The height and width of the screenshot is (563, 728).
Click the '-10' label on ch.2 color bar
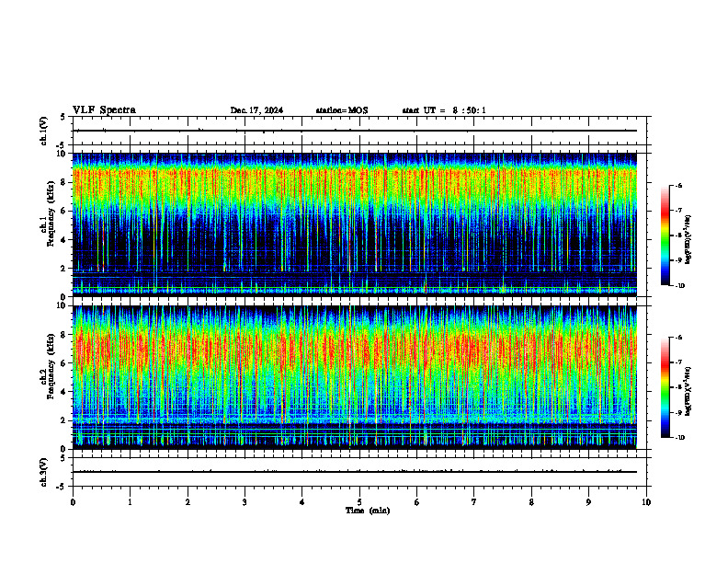click(680, 438)
